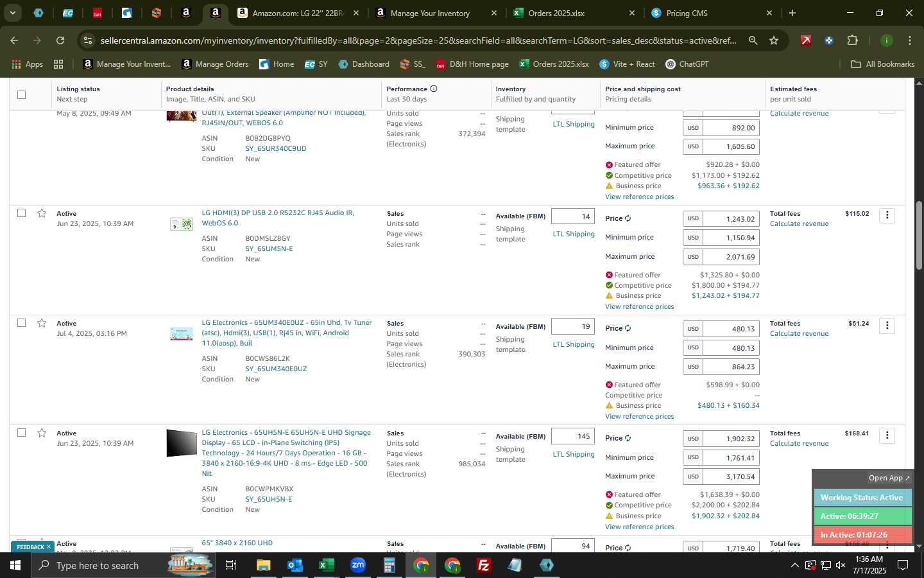
Task: Expand Open App in the tracker widget
Action: pos(889,478)
